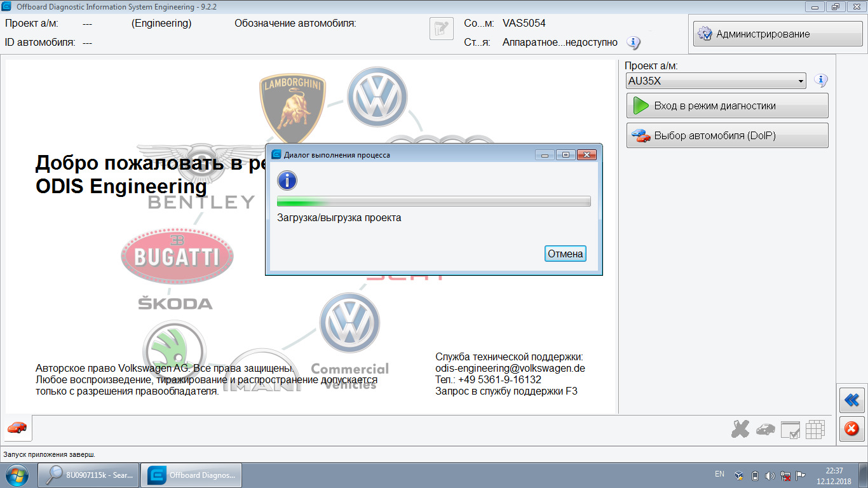Click the cars icon on the DoIP button
The image size is (868, 488).
[x=641, y=135]
